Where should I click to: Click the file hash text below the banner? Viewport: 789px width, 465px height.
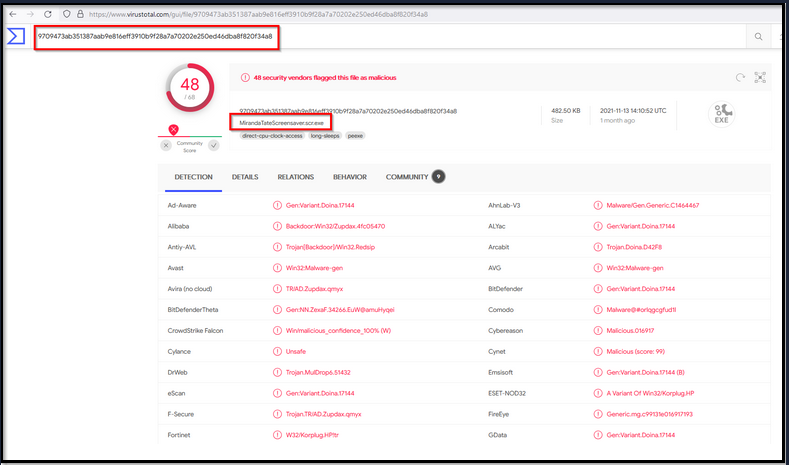[x=348, y=111]
